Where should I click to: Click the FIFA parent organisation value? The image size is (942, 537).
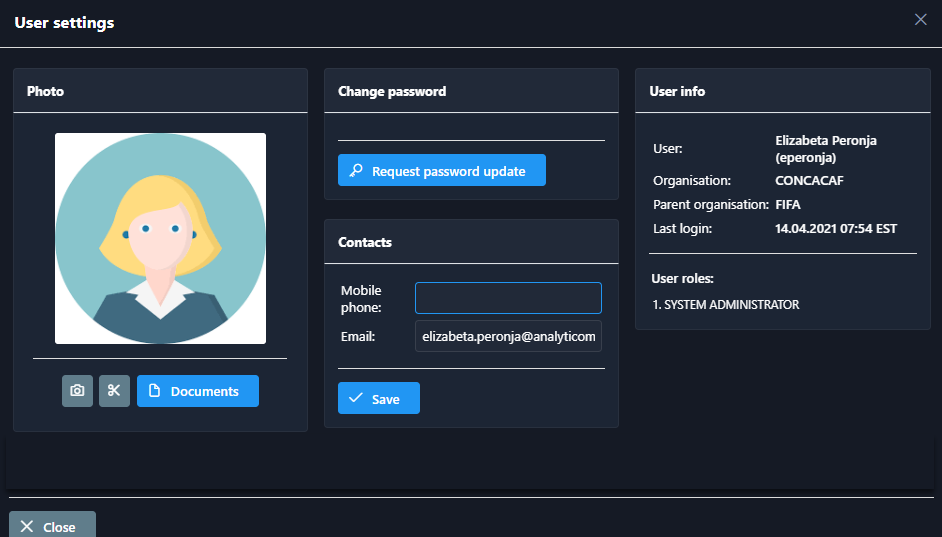[788, 205]
